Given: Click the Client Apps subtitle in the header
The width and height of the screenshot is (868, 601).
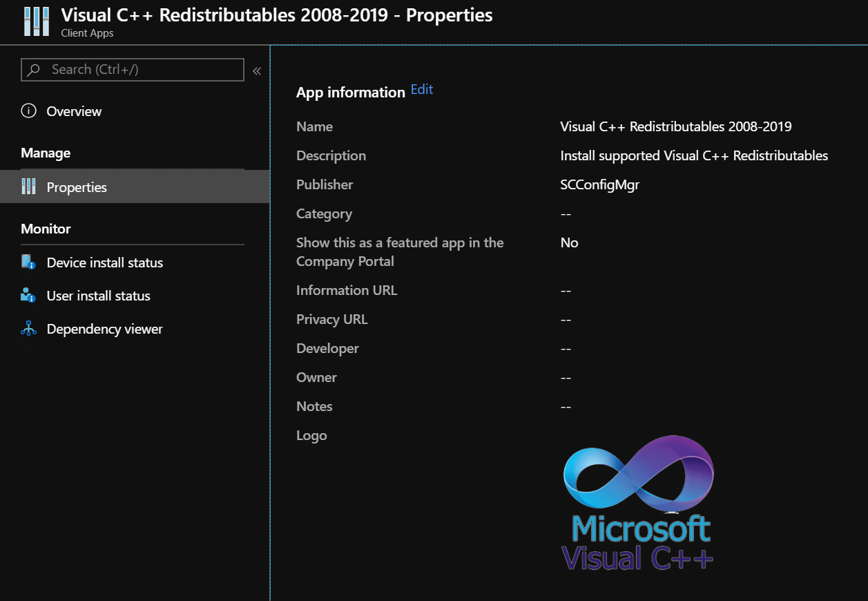Looking at the screenshot, I should pos(87,33).
